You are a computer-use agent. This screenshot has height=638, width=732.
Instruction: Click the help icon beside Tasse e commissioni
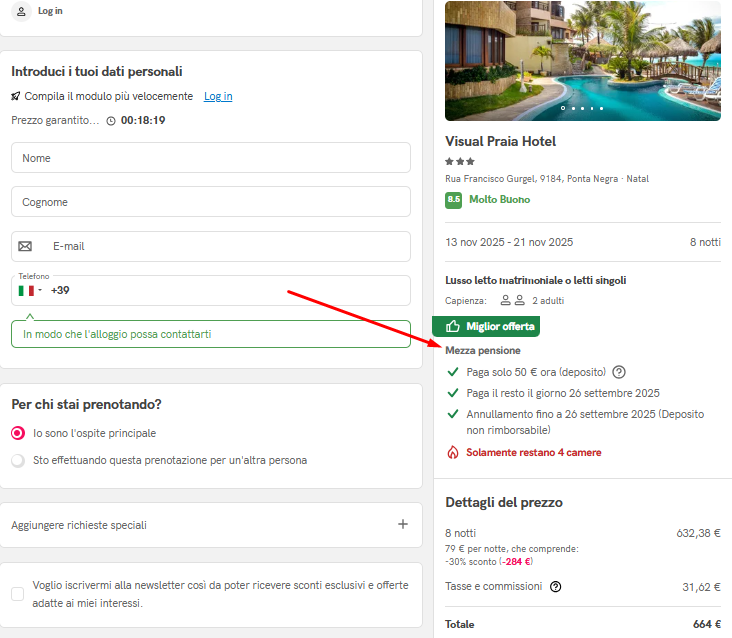click(x=555, y=586)
